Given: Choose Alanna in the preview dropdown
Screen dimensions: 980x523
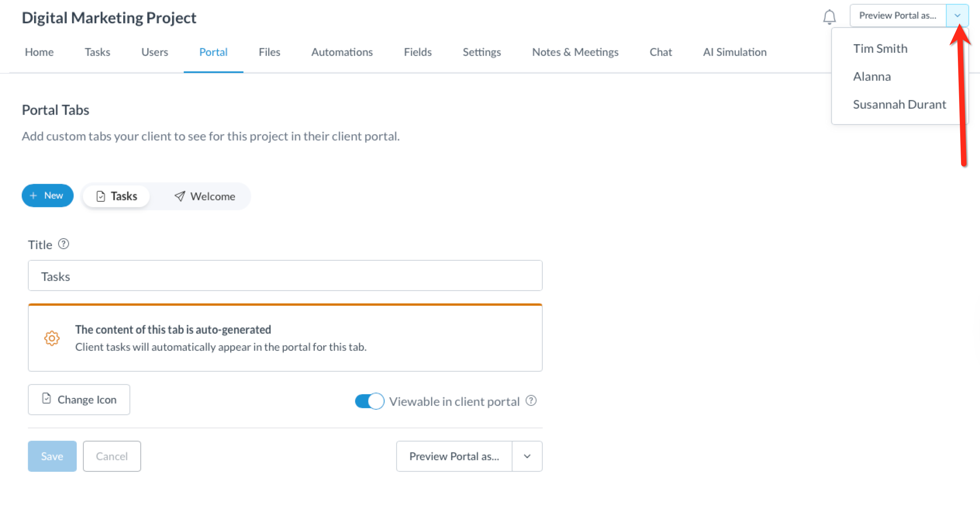Looking at the screenshot, I should click(x=872, y=76).
